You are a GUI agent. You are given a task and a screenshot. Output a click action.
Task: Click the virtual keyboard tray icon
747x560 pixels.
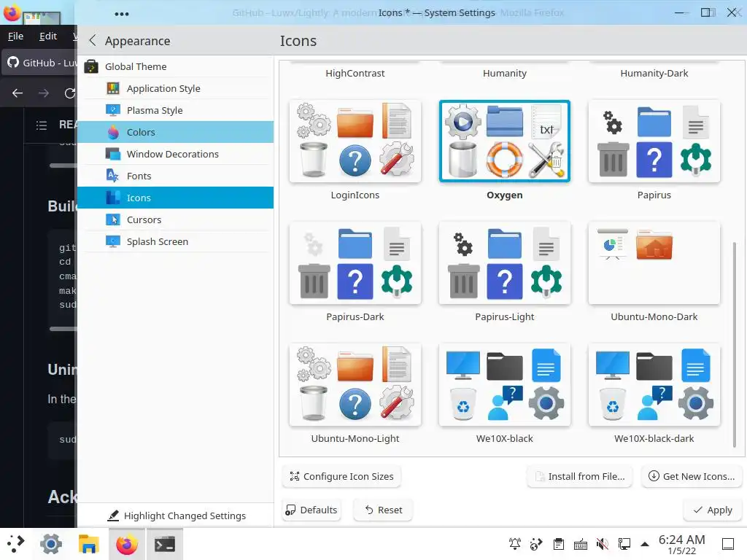pyautogui.click(x=580, y=544)
